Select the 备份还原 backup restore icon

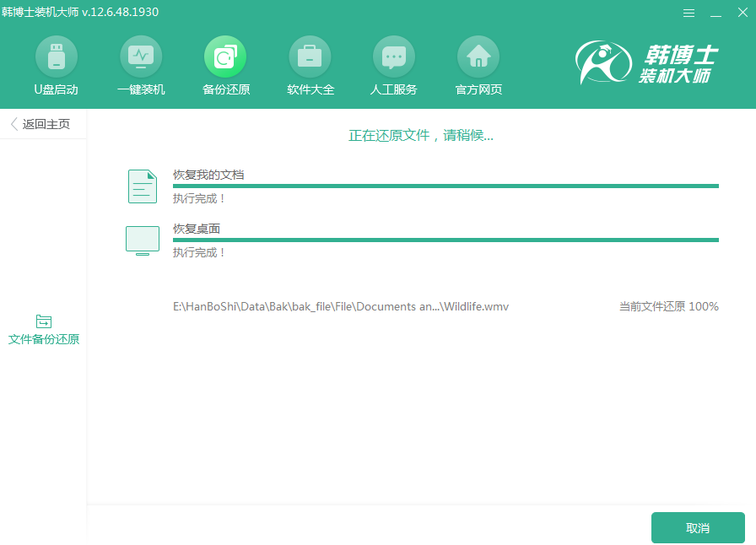(224, 66)
